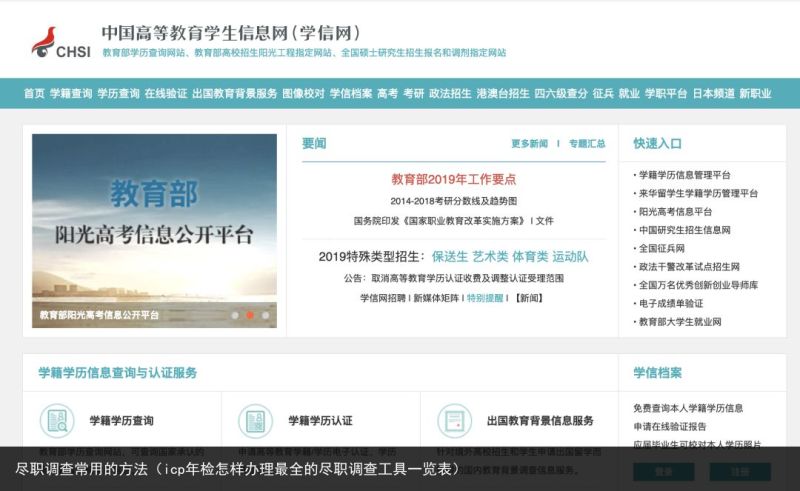Select the first carousel dot
The height and width of the screenshot is (491, 800).
(x=235, y=315)
